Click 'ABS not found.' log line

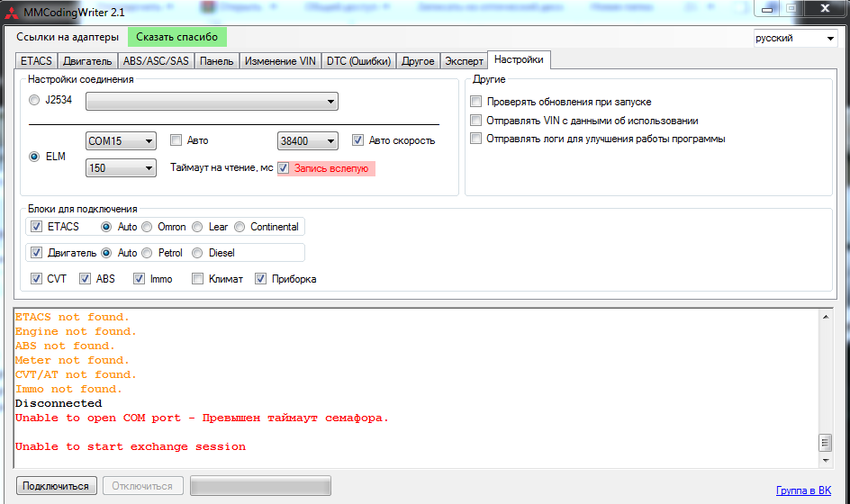point(65,346)
